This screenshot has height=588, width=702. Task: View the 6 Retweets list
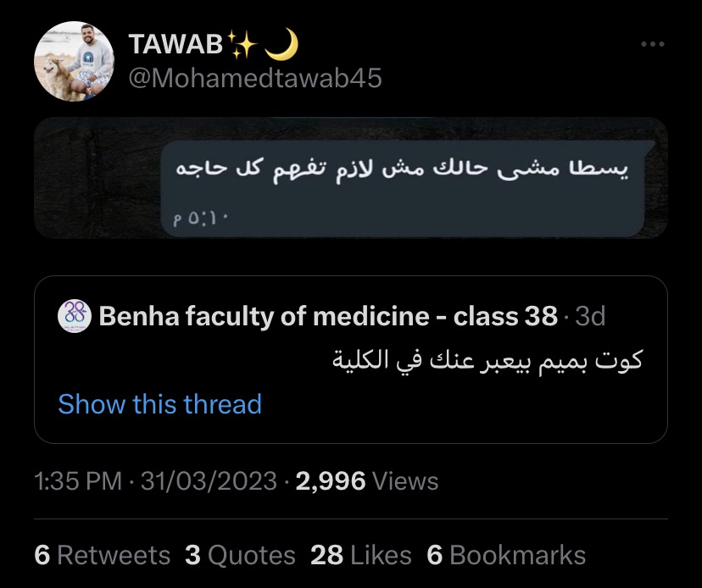click(102, 555)
